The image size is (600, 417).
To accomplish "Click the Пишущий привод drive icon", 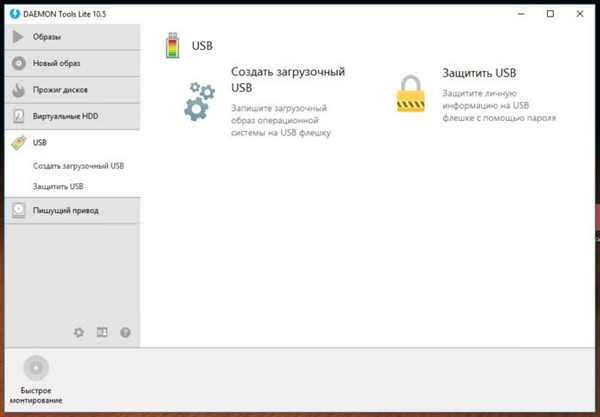I will click(18, 210).
